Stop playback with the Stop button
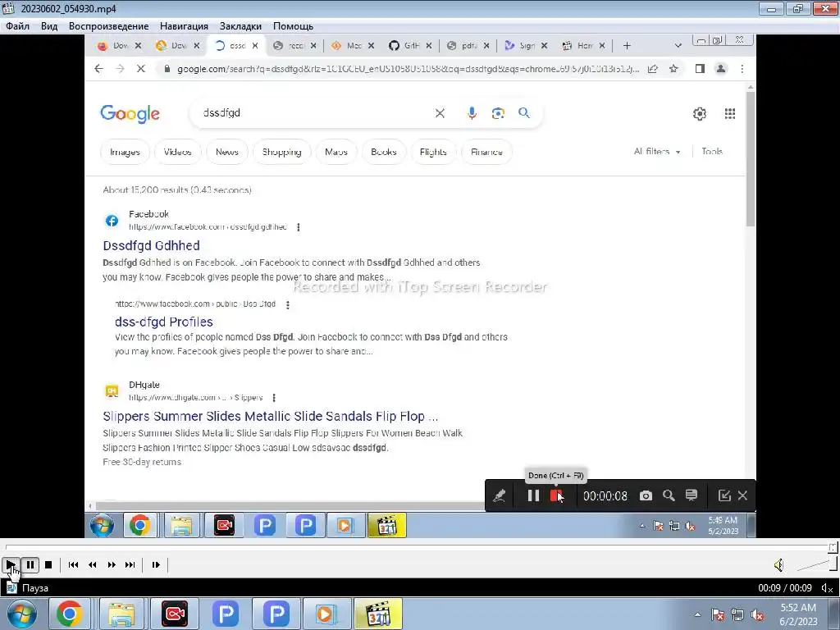This screenshot has width=840, height=630. tap(48, 564)
